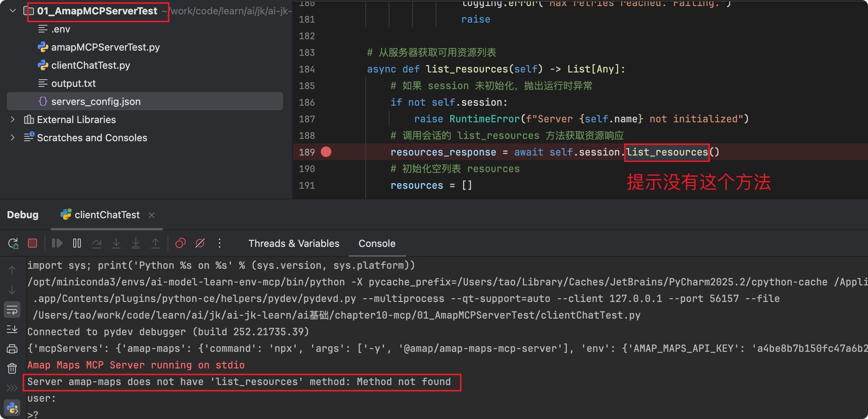The height and width of the screenshot is (419, 868).
Task: Expand Scratches and Consoles node
Action: 13,137
